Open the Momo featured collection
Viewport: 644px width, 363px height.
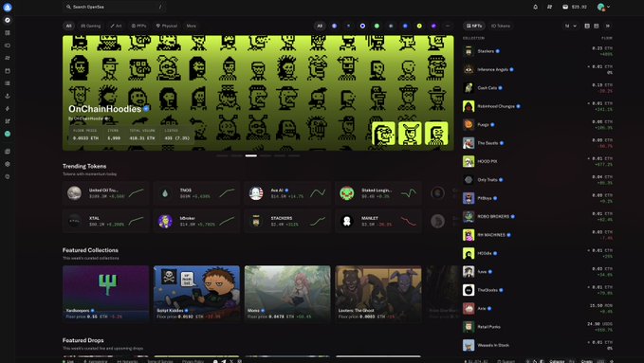point(287,293)
